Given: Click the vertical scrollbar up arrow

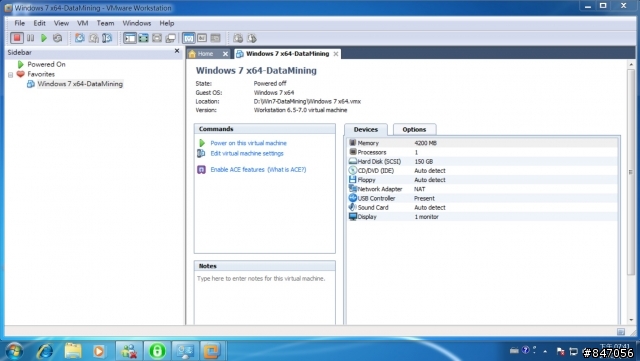Looking at the screenshot, I should coord(631,65).
